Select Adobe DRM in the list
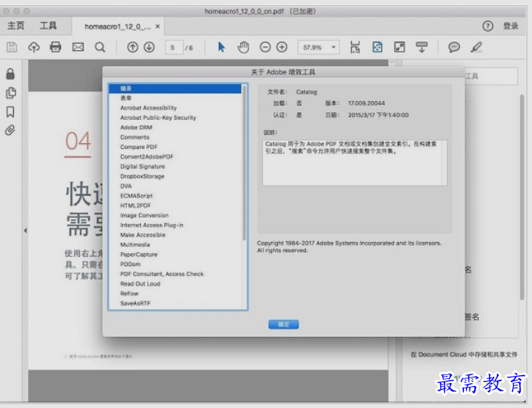Viewport: 532px width, 408px height. point(175,128)
